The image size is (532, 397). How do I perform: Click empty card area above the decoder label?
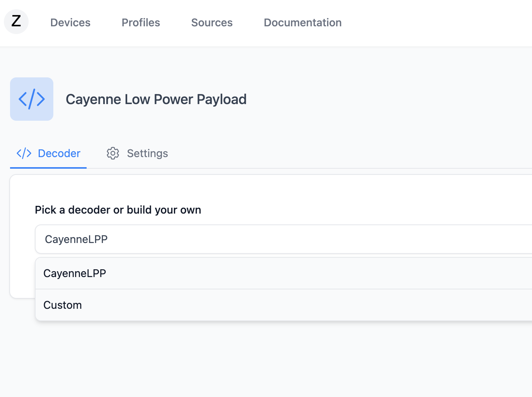[271, 190]
